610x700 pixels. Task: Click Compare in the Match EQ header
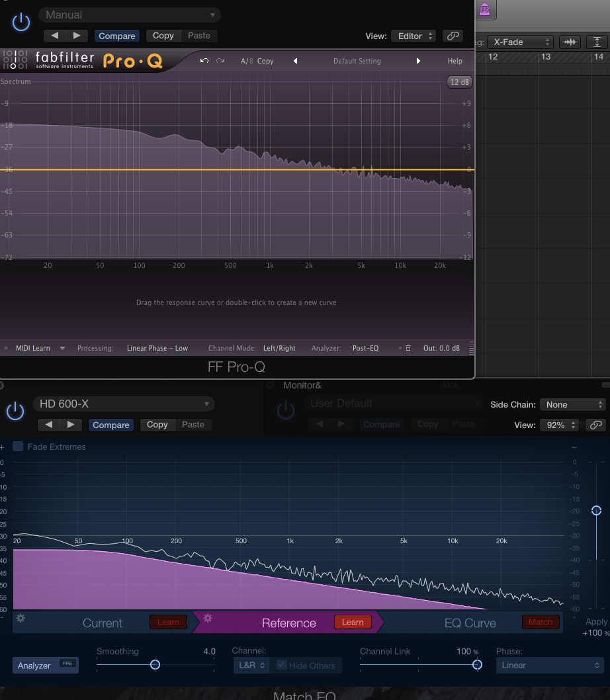point(110,425)
